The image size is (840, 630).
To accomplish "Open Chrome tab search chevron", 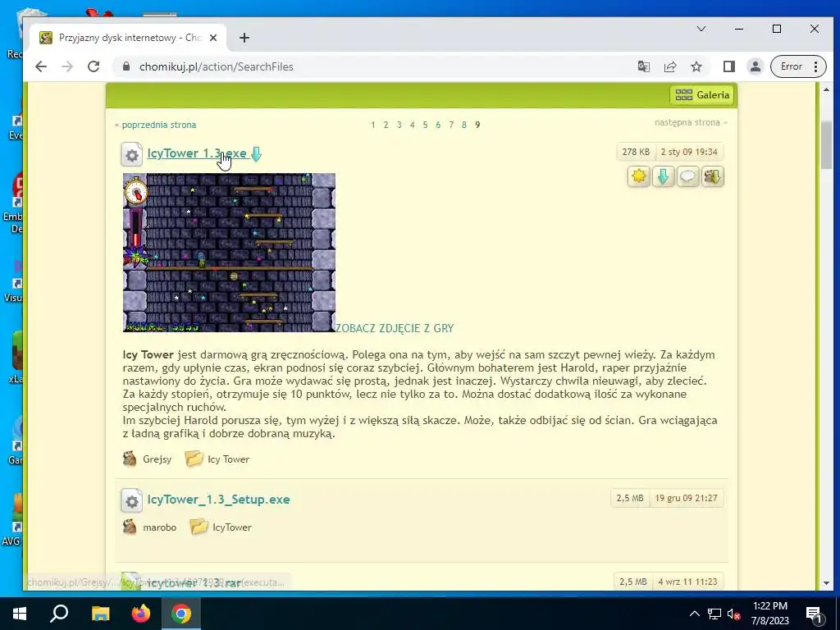I will point(701,29).
